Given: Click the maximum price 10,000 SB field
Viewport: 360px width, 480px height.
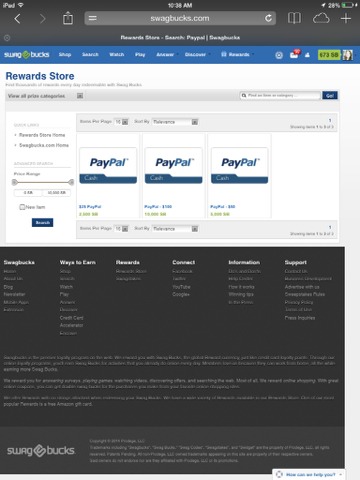Looking at the screenshot, I should [56, 193].
